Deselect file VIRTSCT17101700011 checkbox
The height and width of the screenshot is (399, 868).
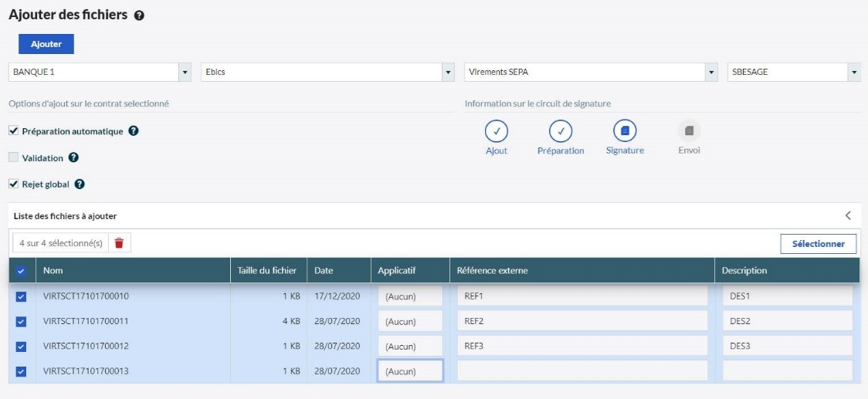[x=22, y=321]
